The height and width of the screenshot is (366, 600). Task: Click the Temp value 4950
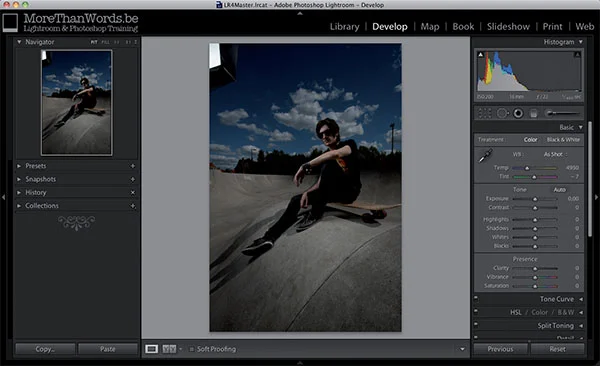point(572,168)
